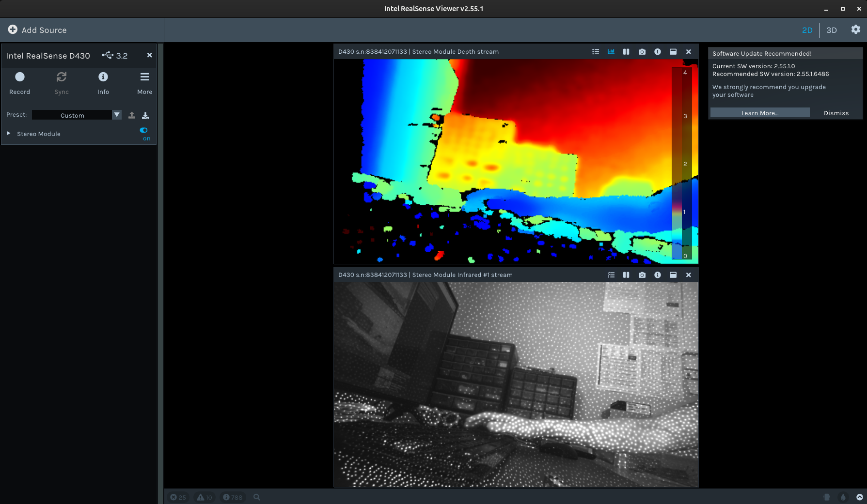Maximize the Infrared stream window

[673, 275]
